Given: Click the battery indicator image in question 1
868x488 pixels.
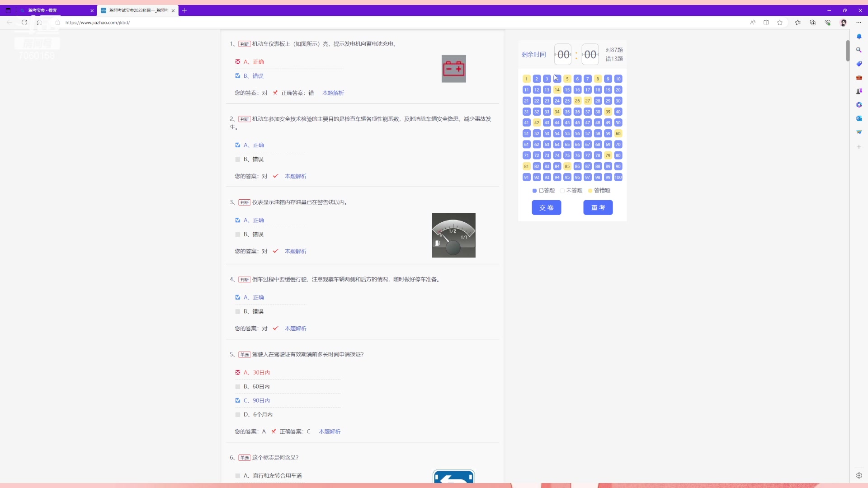Looking at the screenshot, I should coord(453,69).
